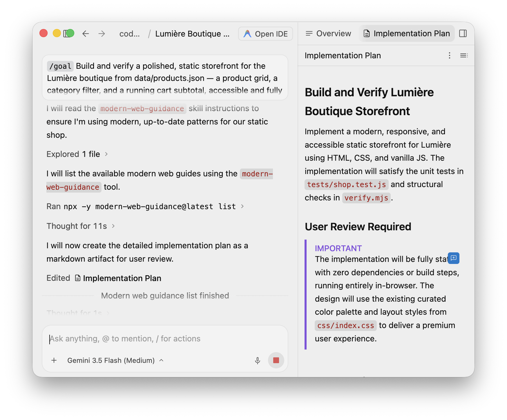Expand the Ran npx command details
Screen dimensions: 507x420
click(145, 207)
